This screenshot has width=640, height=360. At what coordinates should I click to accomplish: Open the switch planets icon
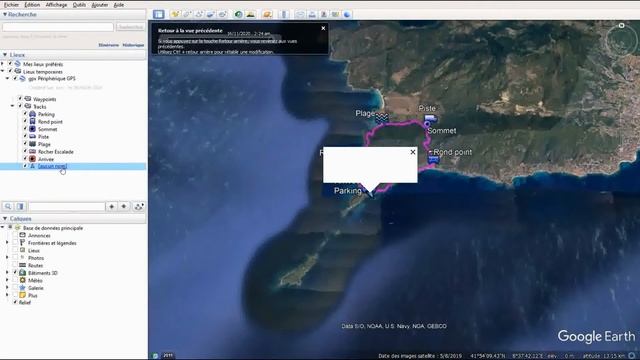[267, 14]
